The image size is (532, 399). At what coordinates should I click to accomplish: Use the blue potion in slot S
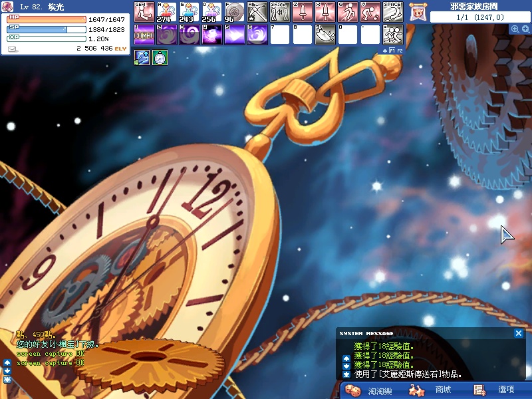coord(190,12)
